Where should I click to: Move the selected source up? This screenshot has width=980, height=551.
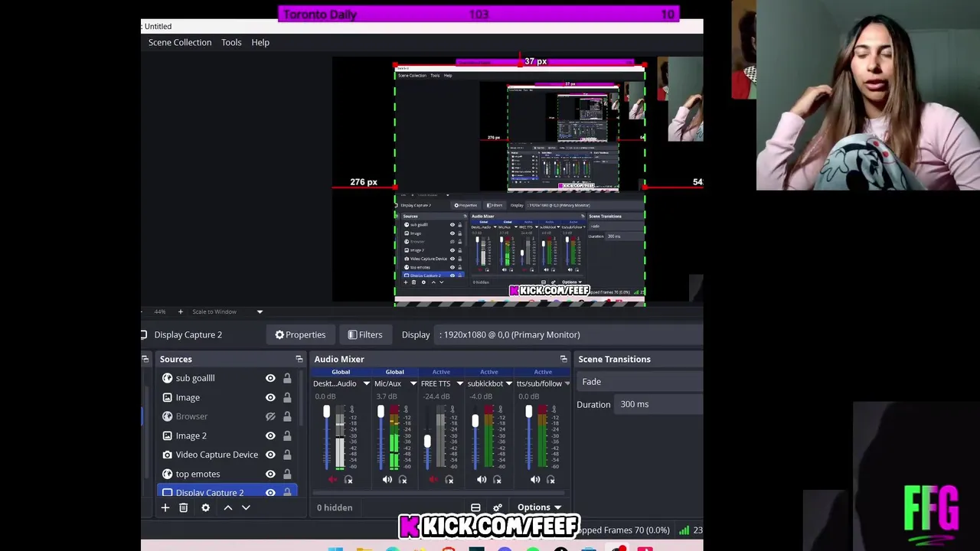[227, 507]
